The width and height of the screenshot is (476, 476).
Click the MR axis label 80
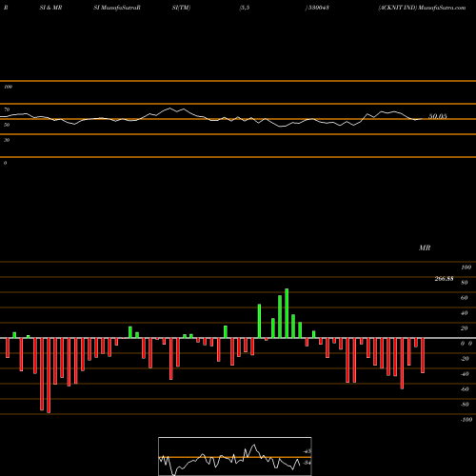[x=464, y=283]
